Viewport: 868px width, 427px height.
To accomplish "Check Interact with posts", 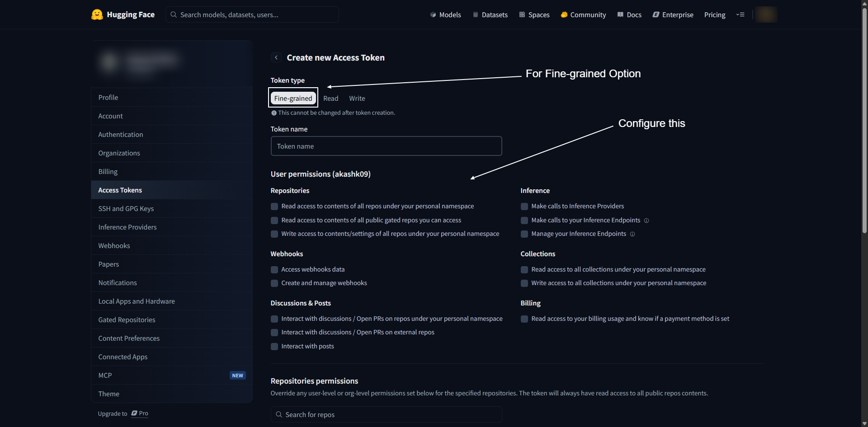I will pos(274,347).
